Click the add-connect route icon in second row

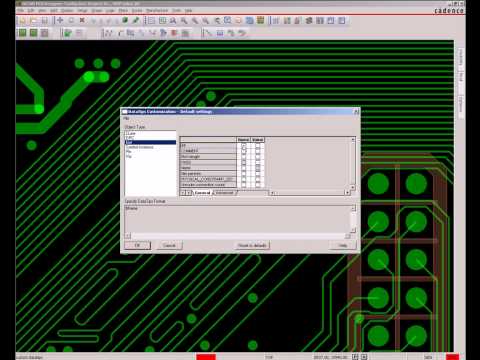pyautogui.click(x=108, y=33)
